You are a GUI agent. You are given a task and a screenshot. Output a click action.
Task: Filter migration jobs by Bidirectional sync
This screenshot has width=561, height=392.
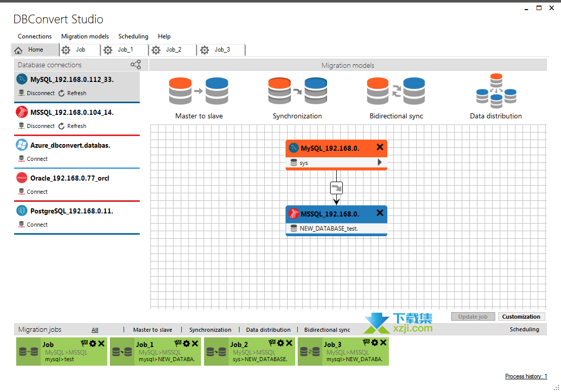coord(328,330)
